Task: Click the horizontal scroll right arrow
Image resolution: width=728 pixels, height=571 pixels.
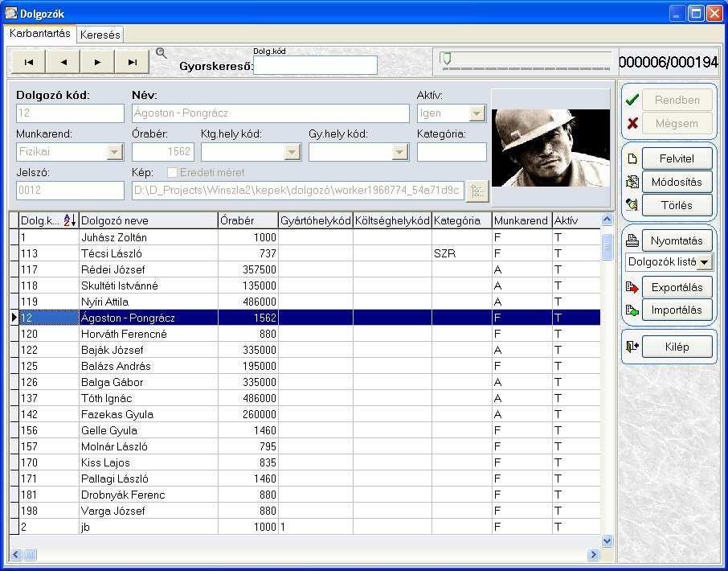Action: point(593,554)
